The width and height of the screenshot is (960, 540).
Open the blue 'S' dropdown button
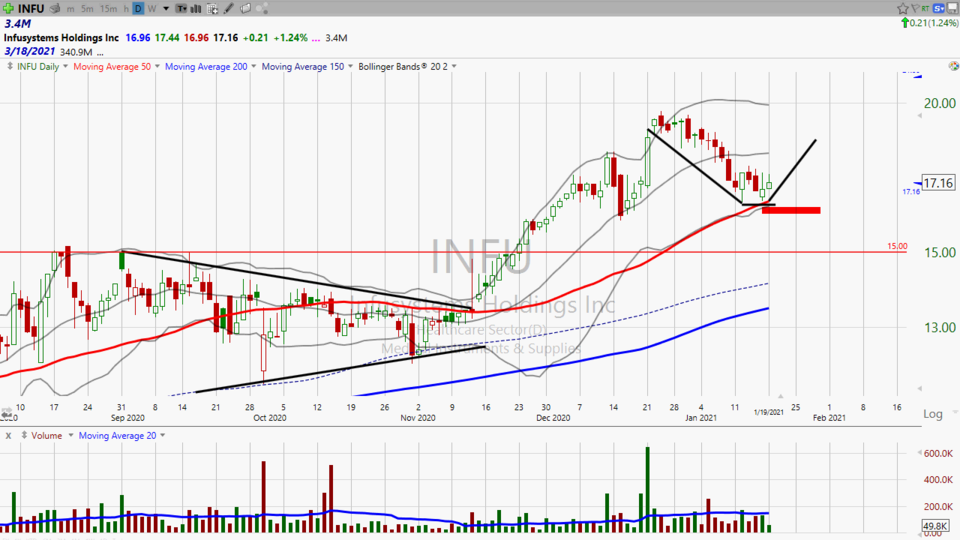[939, 9]
